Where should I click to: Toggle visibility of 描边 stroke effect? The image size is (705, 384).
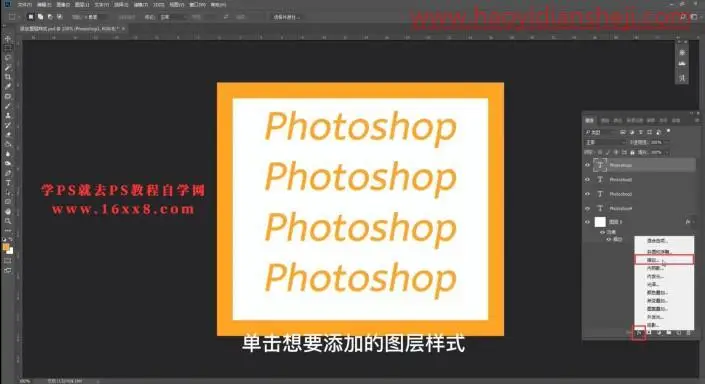[x=609, y=239]
